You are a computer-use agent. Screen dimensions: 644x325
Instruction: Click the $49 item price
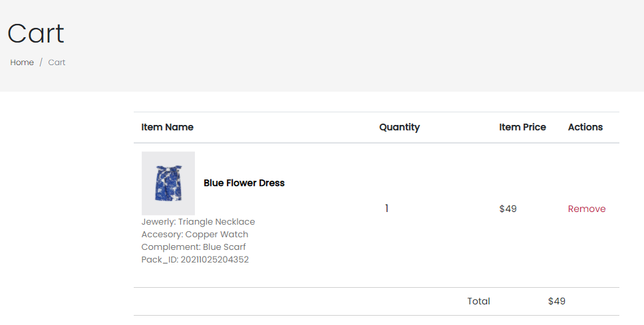click(508, 209)
